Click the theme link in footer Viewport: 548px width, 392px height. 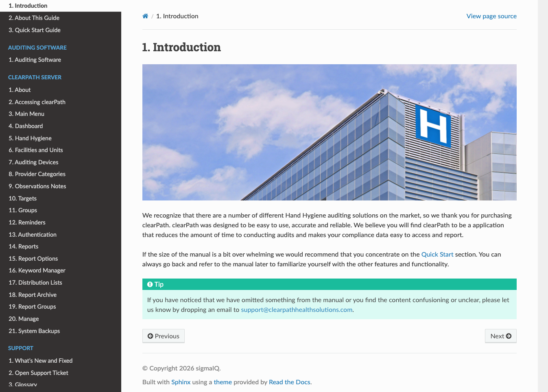[x=223, y=382]
